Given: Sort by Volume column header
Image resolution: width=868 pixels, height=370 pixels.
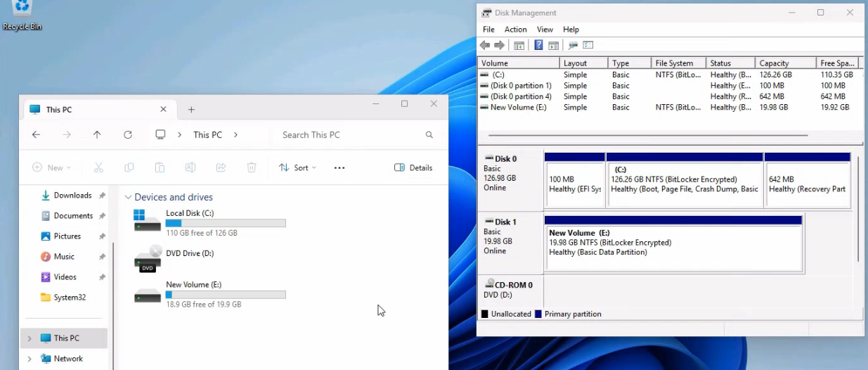Looking at the screenshot, I should (x=519, y=63).
